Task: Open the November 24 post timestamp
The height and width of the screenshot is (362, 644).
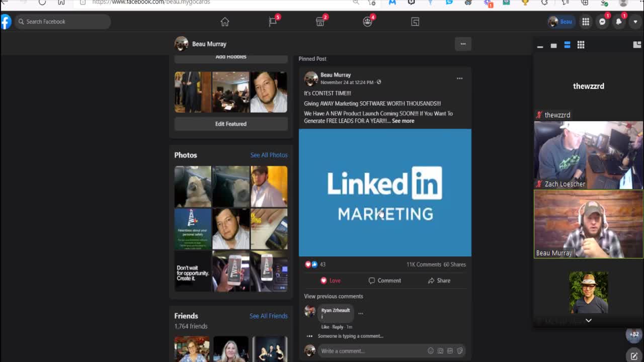Action: pos(347,82)
